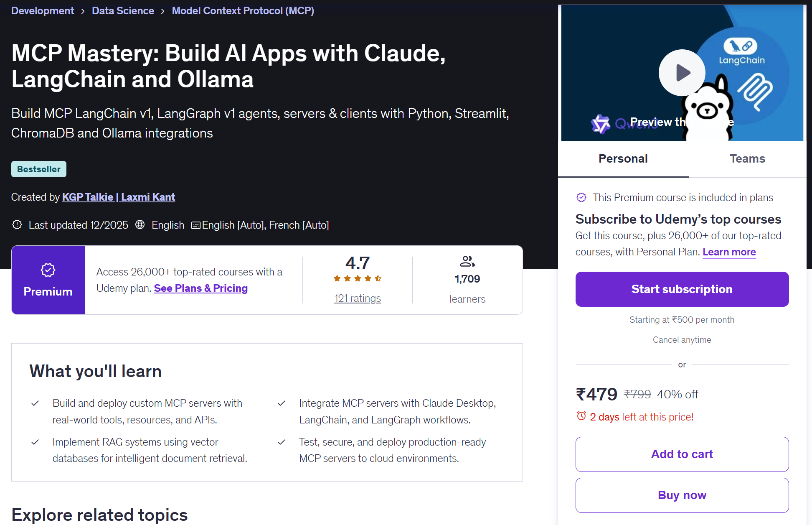Click the Buy now button

[682, 495]
